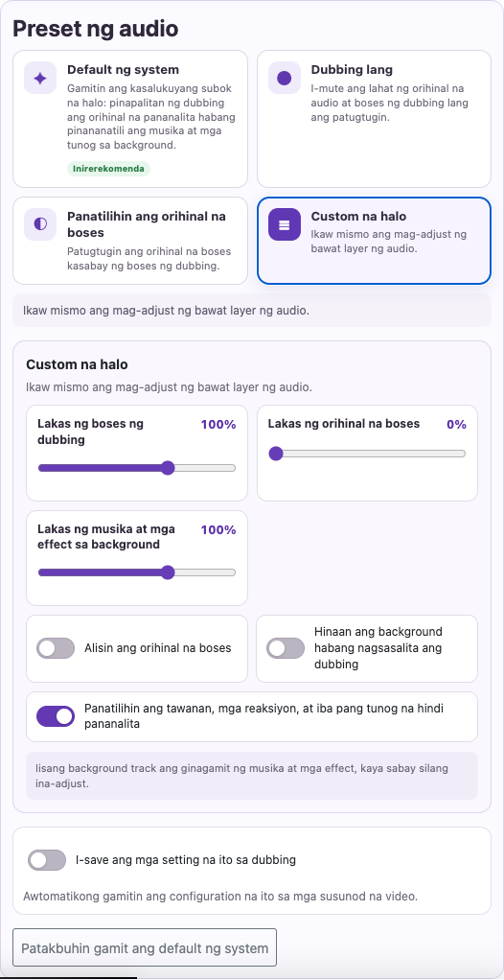Select the Default ng system preset card
The width and height of the screenshot is (504, 980).
(130, 119)
